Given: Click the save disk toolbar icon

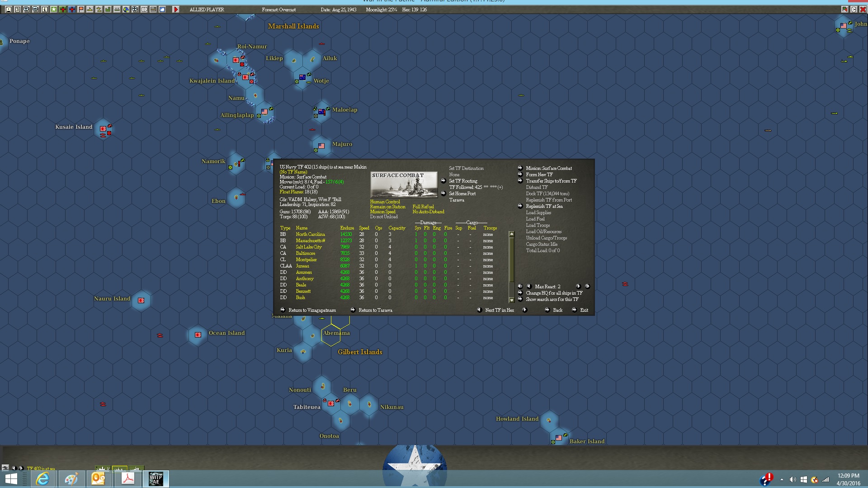Looking at the screenshot, I should tap(8, 9).
